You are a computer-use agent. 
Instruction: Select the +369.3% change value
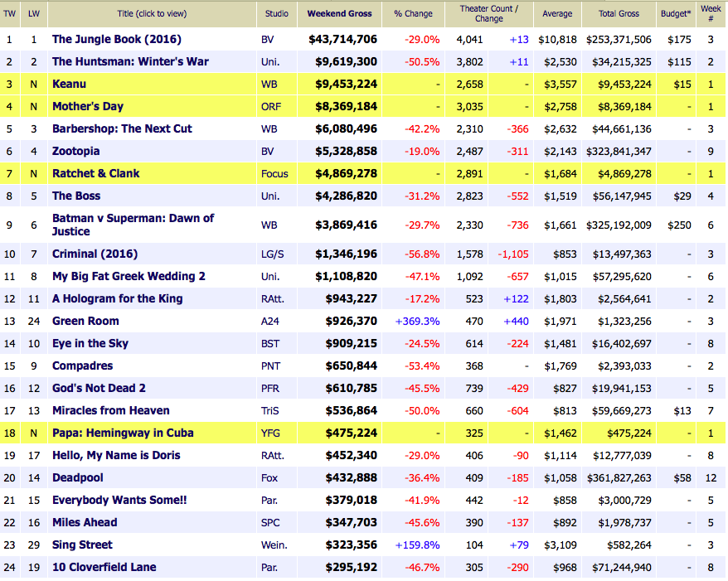[417, 321]
